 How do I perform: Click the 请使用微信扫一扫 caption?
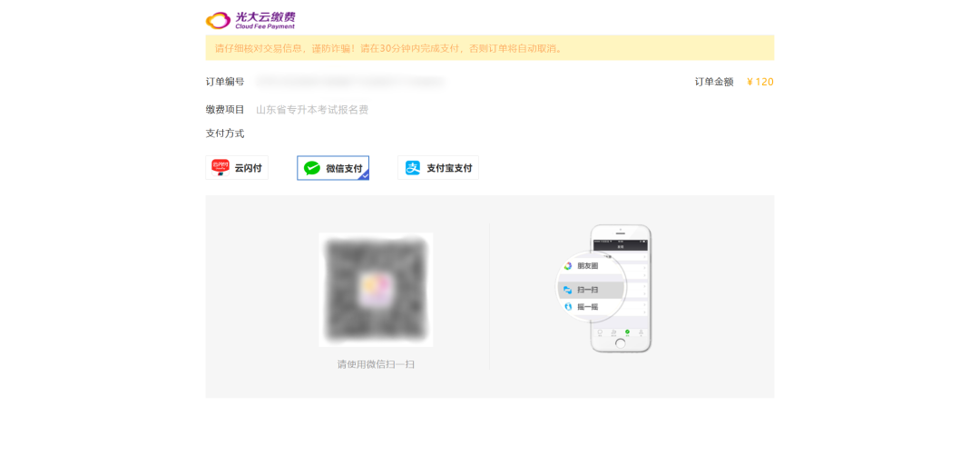tap(376, 364)
